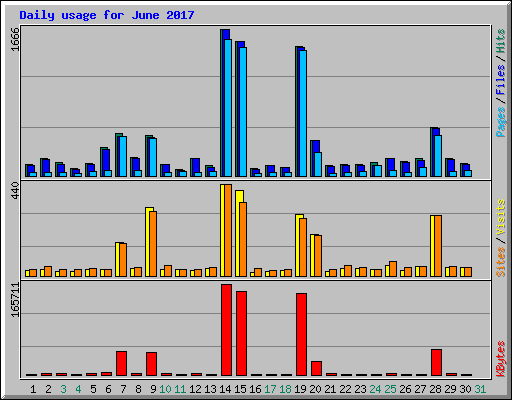Click x-axis day label 10
Screen dimensions: 512x400
coord(165,389)
